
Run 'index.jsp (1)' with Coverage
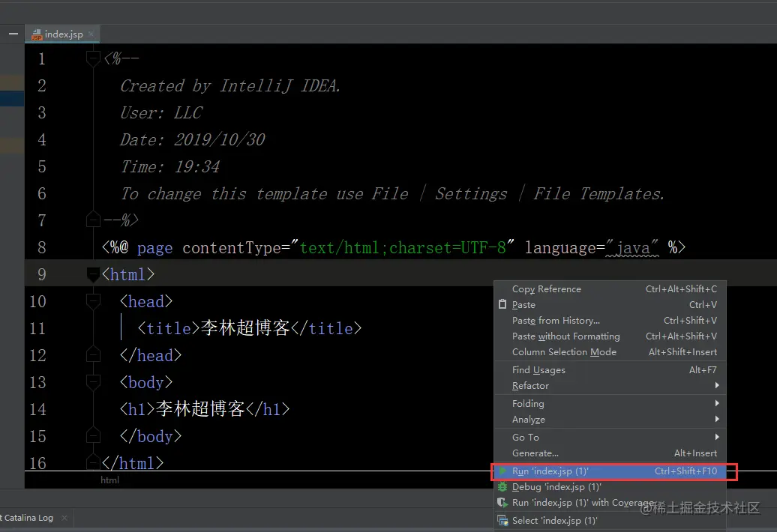(610, 503)
